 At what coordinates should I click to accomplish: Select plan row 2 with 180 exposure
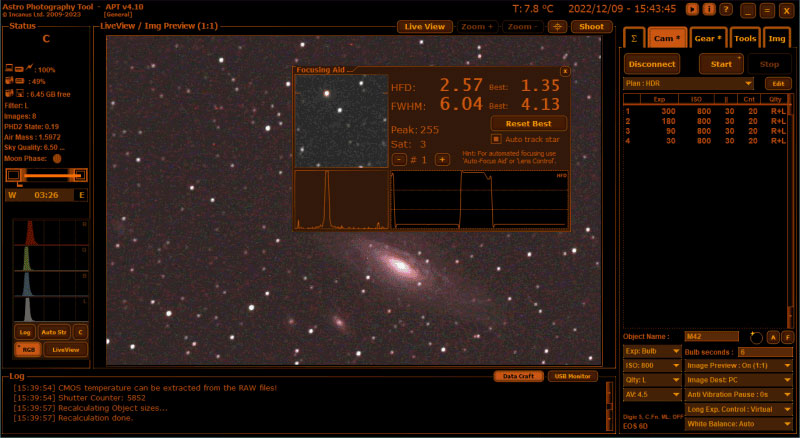[706, 121]
